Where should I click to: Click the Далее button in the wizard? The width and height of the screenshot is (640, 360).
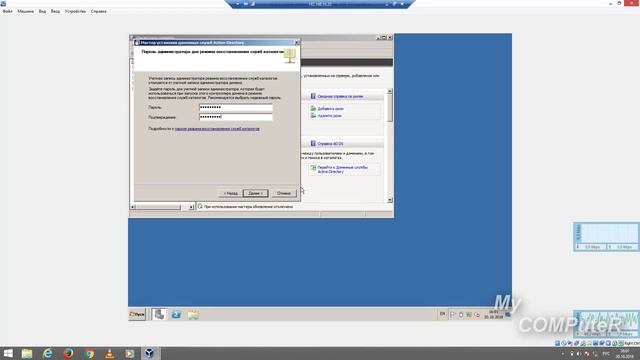pyautogui.click(x=256, y=193)
